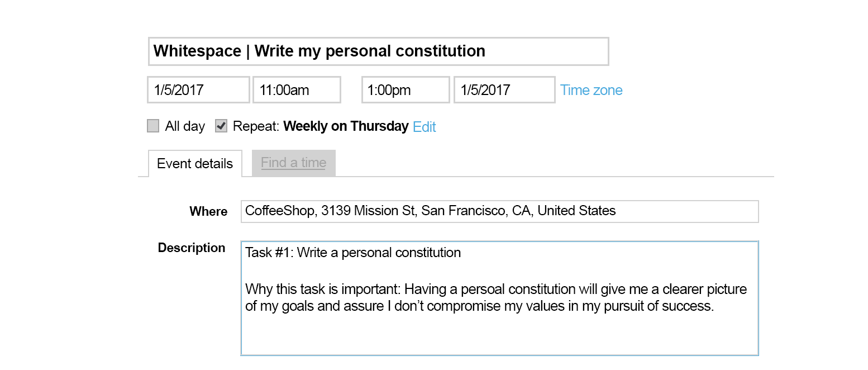The height and width of the screenshot is (370, 868).
Task: Focus the Description text area
Action: 499,298
